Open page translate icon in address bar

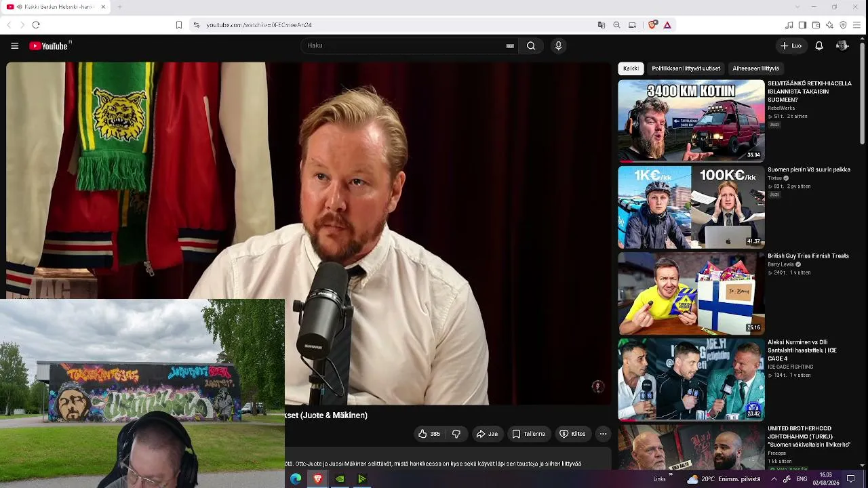click(601, 25)
